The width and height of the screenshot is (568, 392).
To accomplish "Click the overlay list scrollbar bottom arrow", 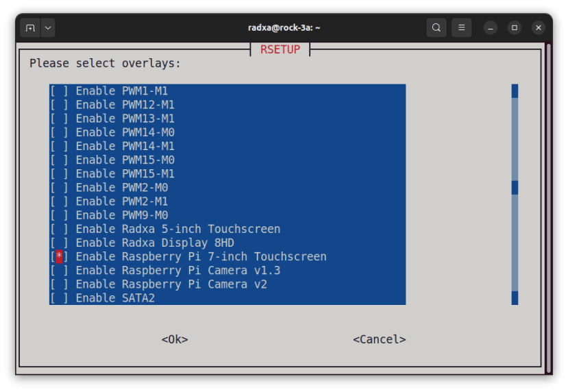I will click(515, 298).
